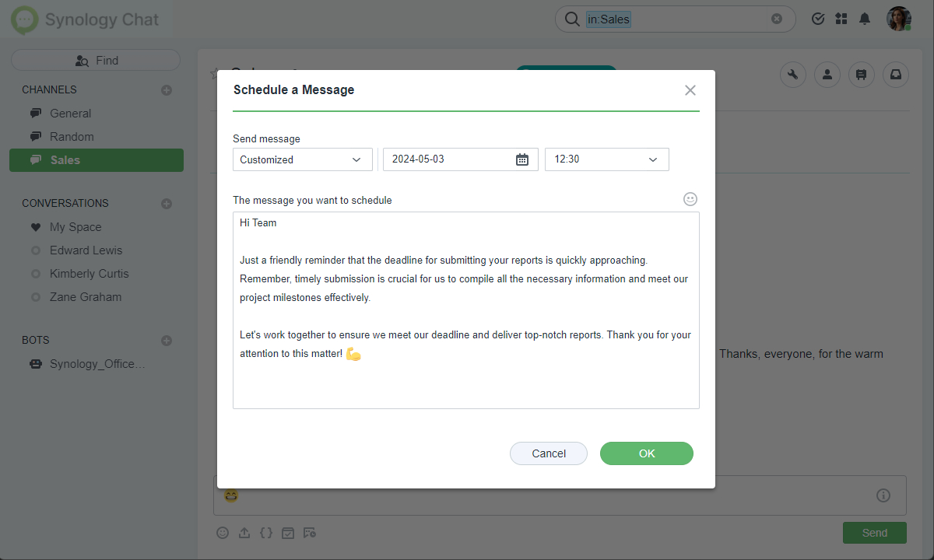The width and height of the screenshot is (934, 560).
Task: Add a new channel with plus icon
Action: tap(166, 90)
